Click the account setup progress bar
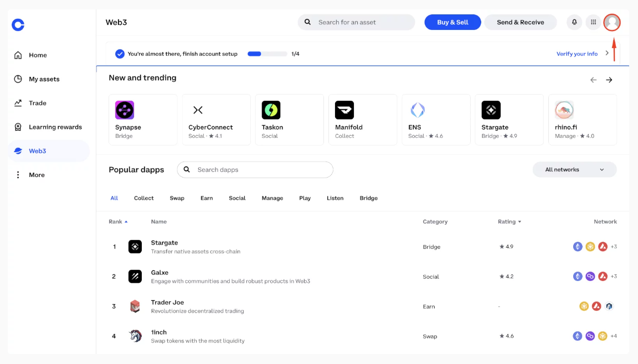This screenshot has width=638, height=364. point(267,54)
